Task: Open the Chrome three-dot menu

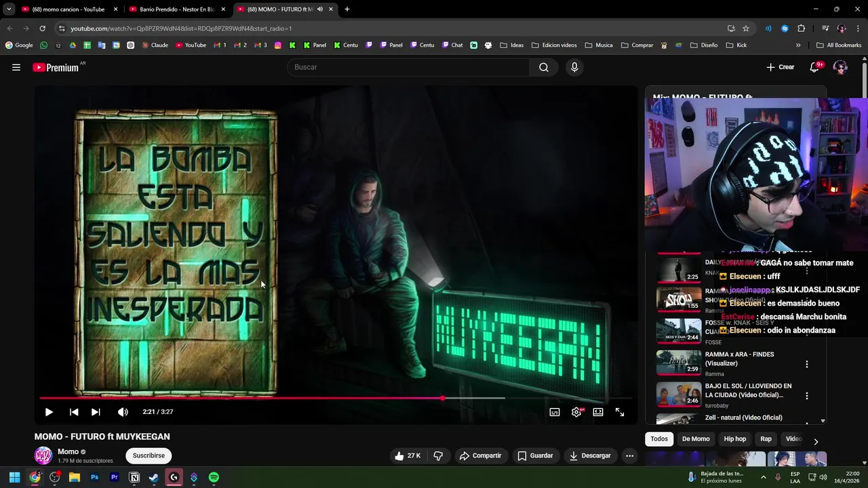Action: 858,28
